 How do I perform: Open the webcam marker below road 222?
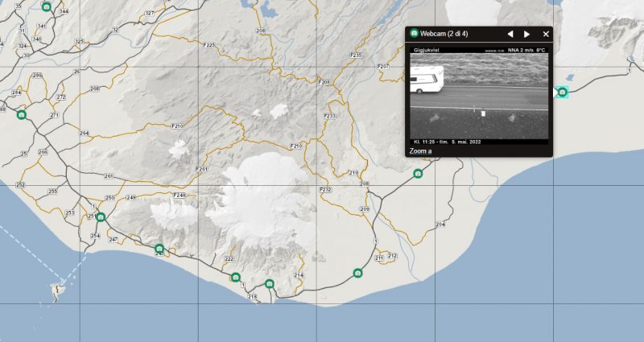(x=236, y=278)
